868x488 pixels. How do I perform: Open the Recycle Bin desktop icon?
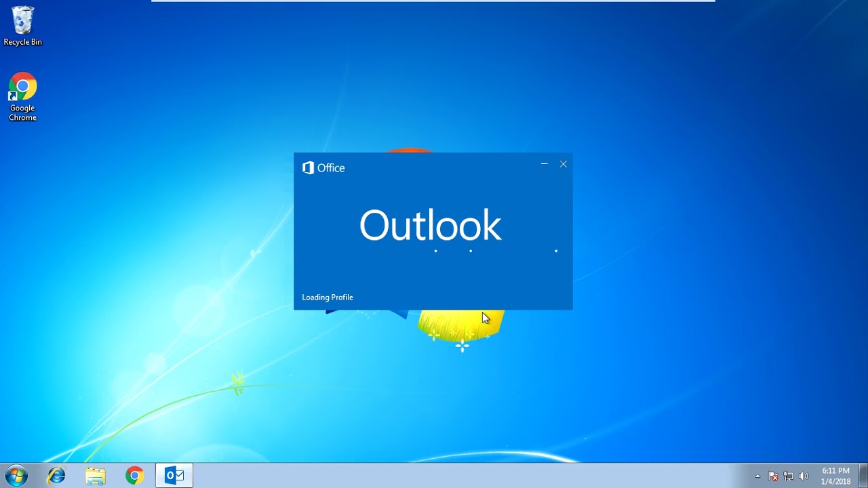point(22,26)
